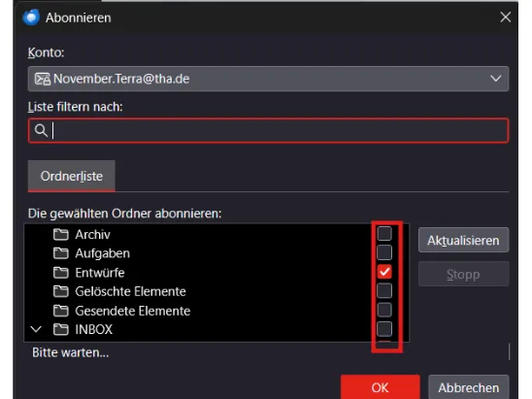Screen dimensions: 532x399
Task: Check the INBOX subscription checkbox
Action: 384,329
